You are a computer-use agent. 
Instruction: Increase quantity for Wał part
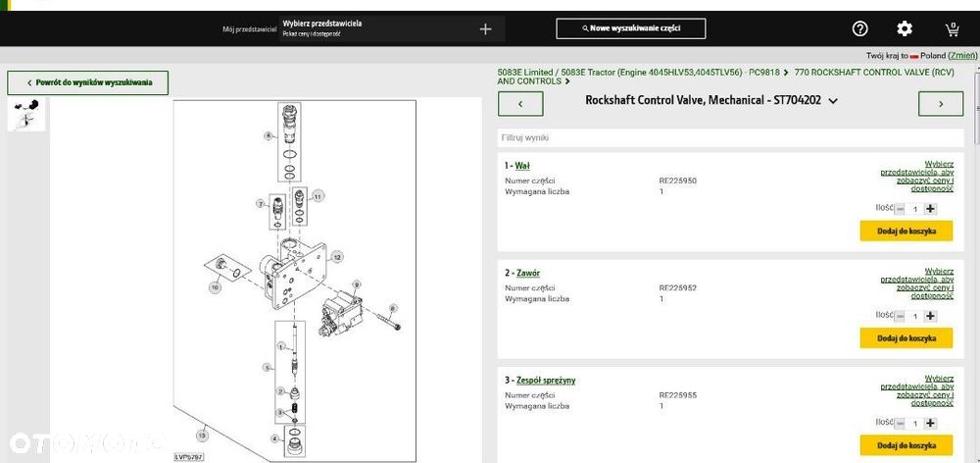click(931, 209)
